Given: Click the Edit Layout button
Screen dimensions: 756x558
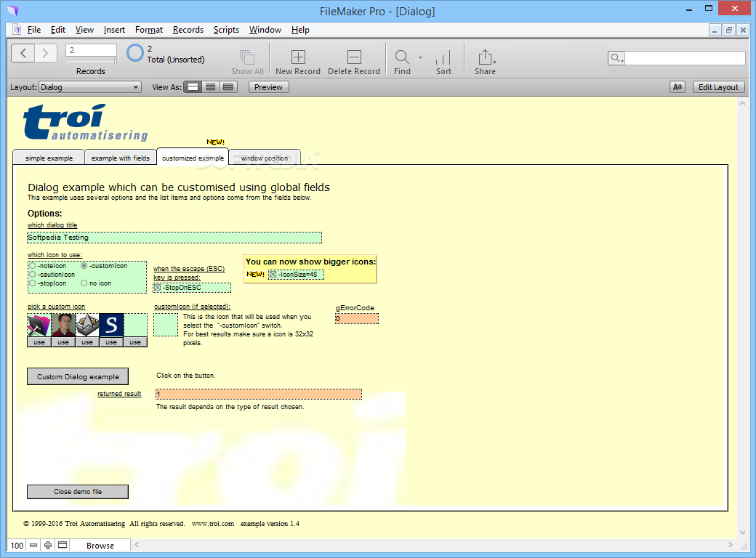Looking at the screenshot, I should pos(718,87).
